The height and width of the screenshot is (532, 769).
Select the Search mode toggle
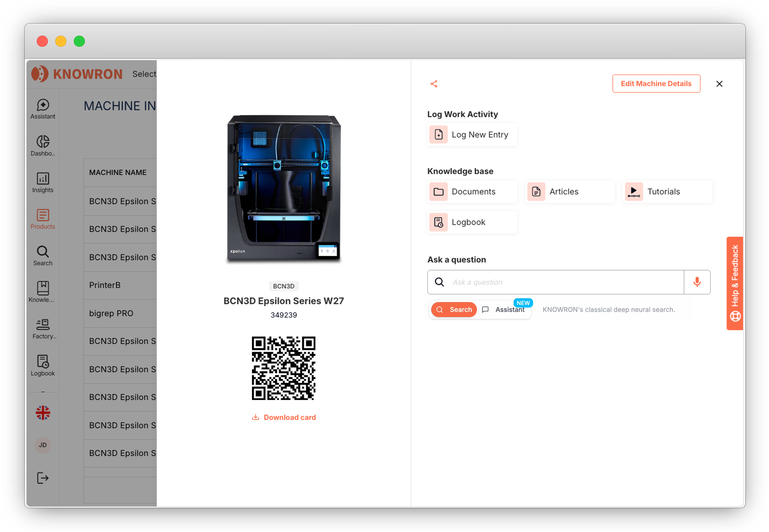pos(454,310)
